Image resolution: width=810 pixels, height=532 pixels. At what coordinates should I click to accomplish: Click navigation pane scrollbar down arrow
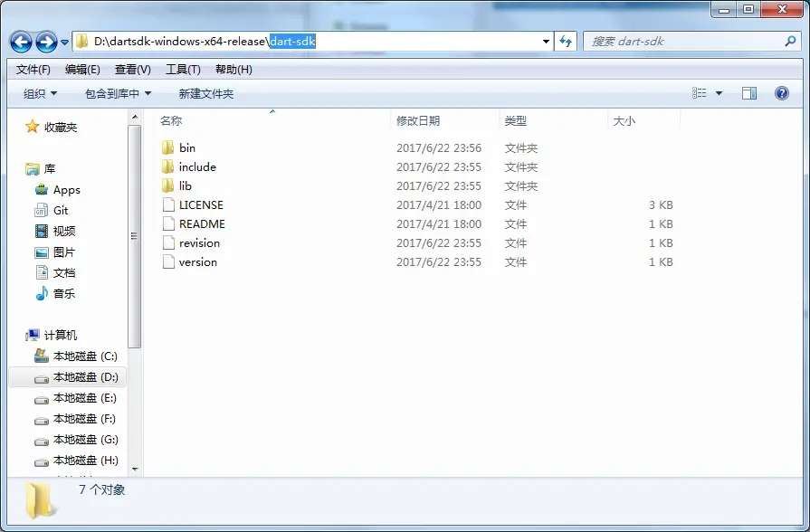pyautogui.click(x=135, y=469)
